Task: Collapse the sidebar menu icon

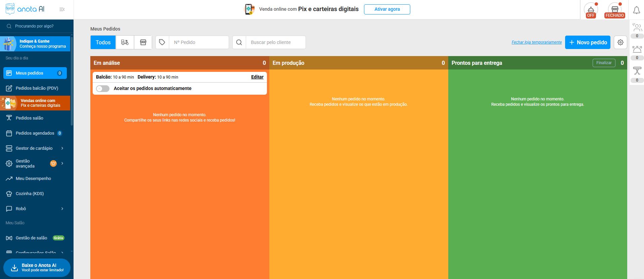Action: (x=62, y=9)
